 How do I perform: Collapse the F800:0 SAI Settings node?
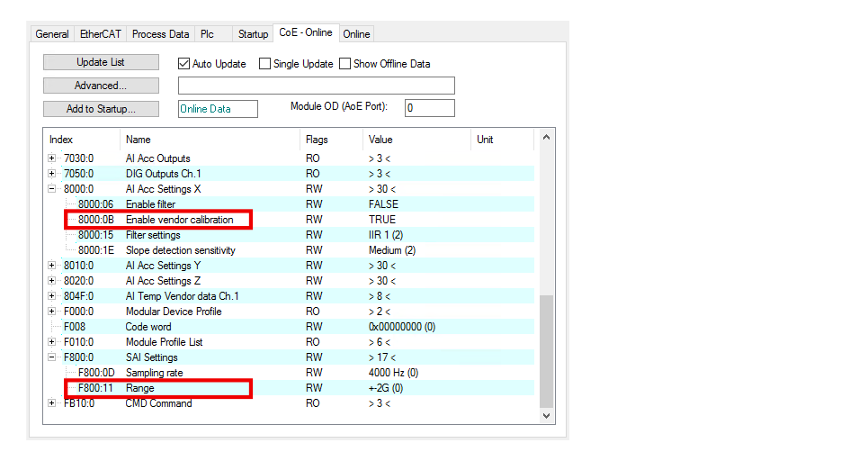[x=51, y=357]
